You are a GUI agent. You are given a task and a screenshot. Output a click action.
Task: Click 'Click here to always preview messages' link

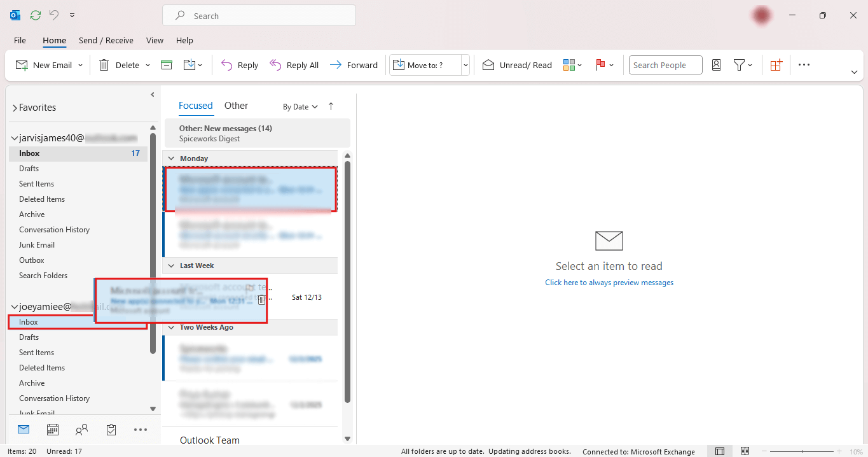coord(609,282)
